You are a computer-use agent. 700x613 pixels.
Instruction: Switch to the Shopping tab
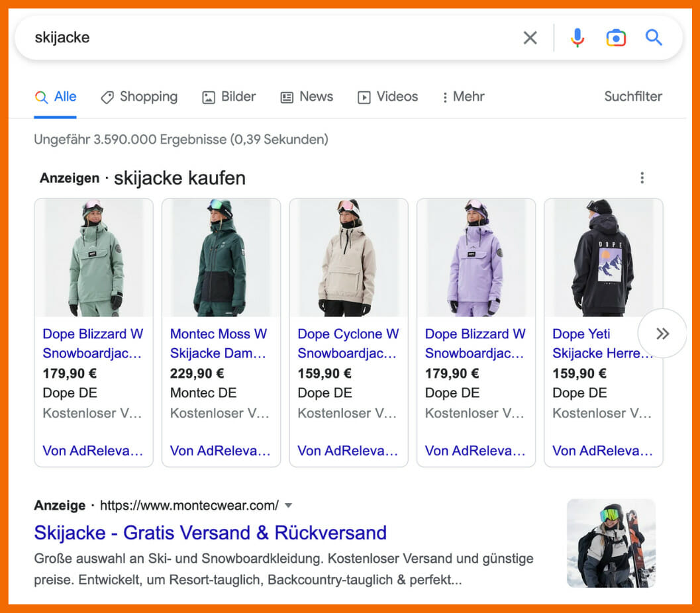pos(139,97)
